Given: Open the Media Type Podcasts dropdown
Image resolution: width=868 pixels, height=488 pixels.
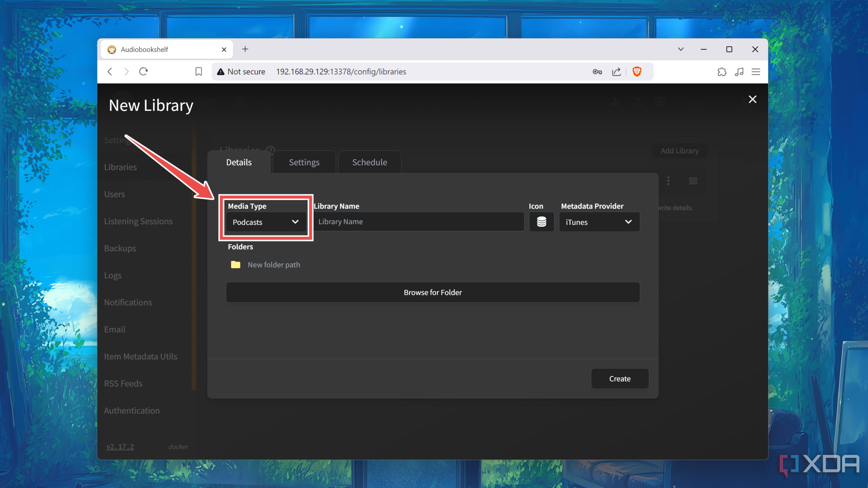Looking at the screenshot, I should click(x=266, y=222).
